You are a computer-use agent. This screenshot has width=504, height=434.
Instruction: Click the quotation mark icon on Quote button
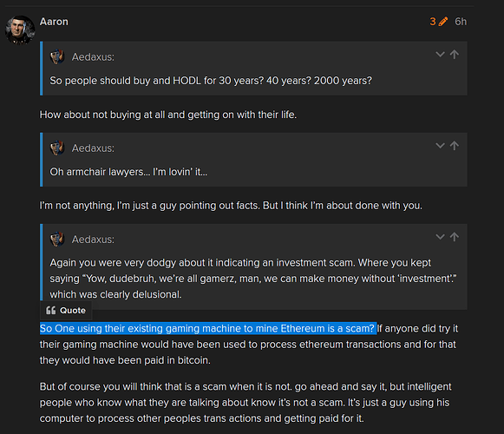[x=51, y=311]
